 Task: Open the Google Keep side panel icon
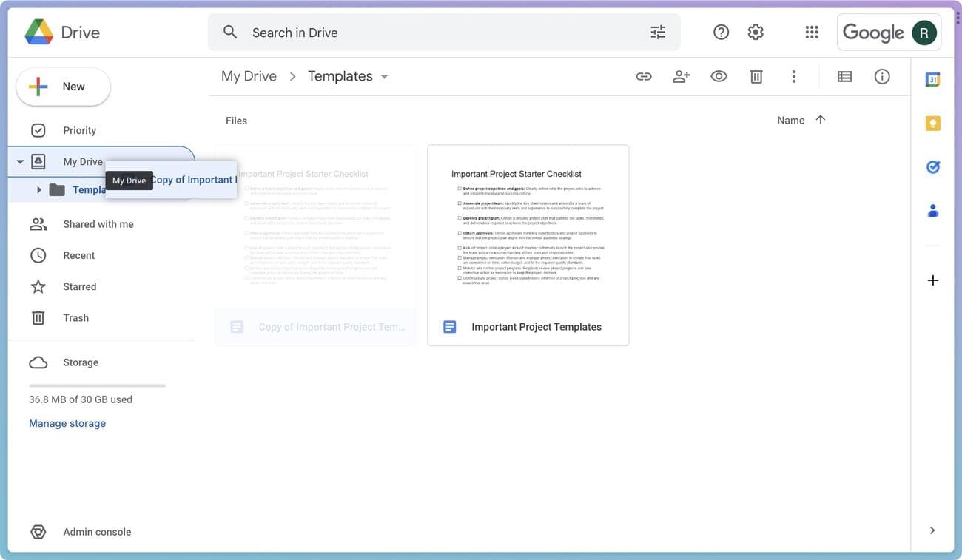(x=932, y=124)
